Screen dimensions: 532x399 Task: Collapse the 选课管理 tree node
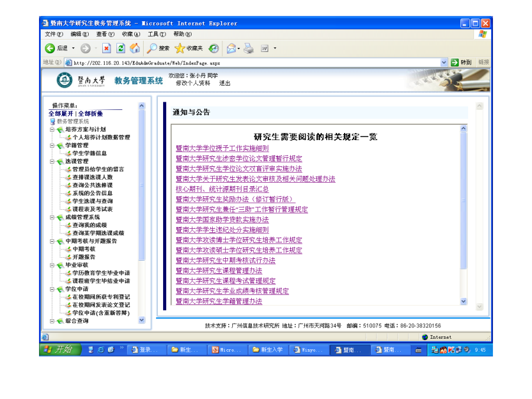52,161
